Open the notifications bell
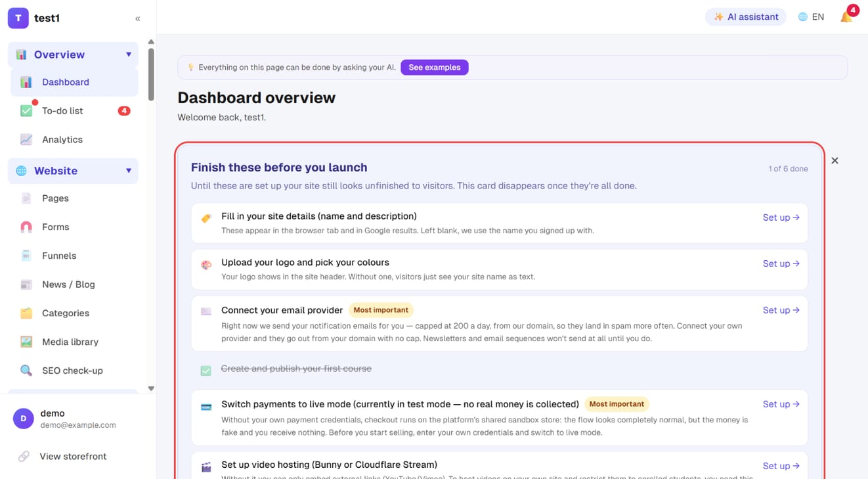 [847, 16]
